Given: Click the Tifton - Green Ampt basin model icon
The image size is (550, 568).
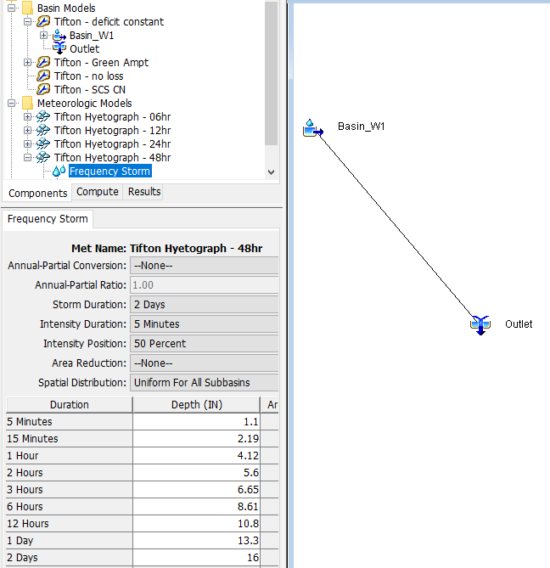Looking at the screenshot, I should click(43, 62).
